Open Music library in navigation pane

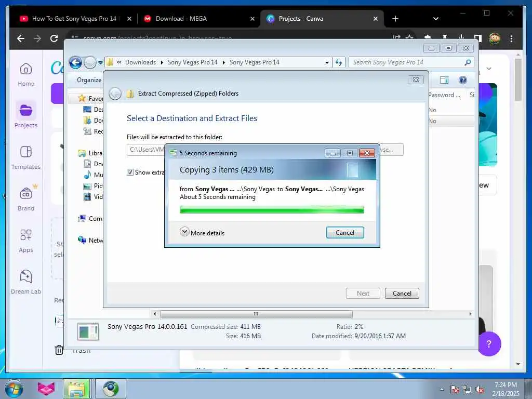click(x=93, y=175)
